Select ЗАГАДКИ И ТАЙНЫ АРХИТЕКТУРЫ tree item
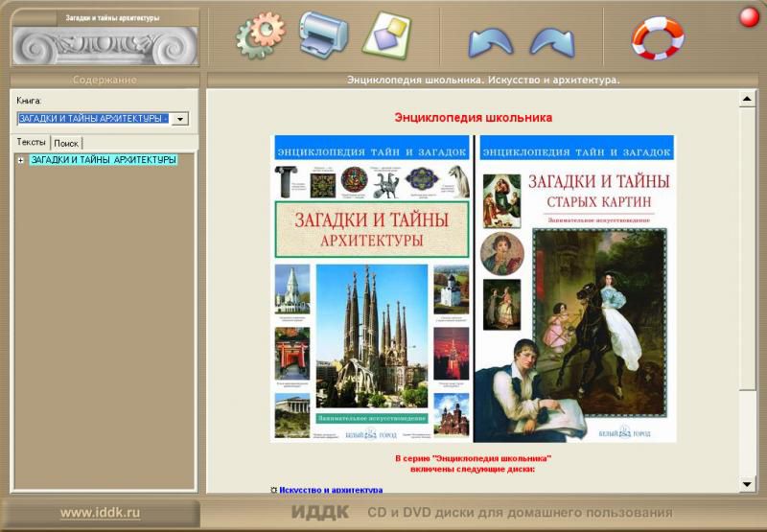 pos(104,160)
